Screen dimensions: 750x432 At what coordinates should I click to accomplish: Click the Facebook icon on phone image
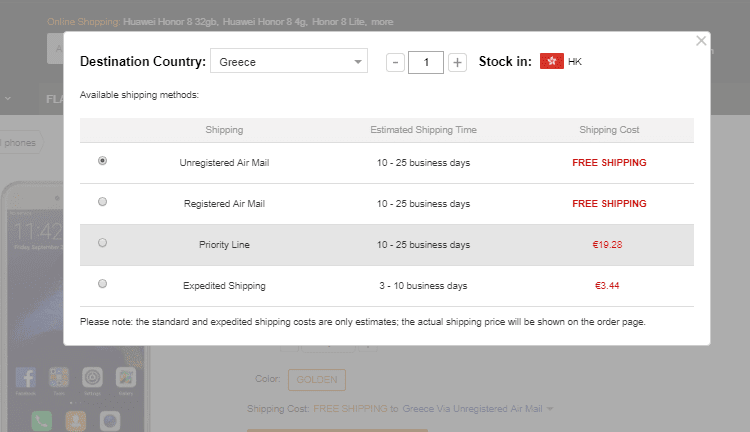(x=28, y=379)
